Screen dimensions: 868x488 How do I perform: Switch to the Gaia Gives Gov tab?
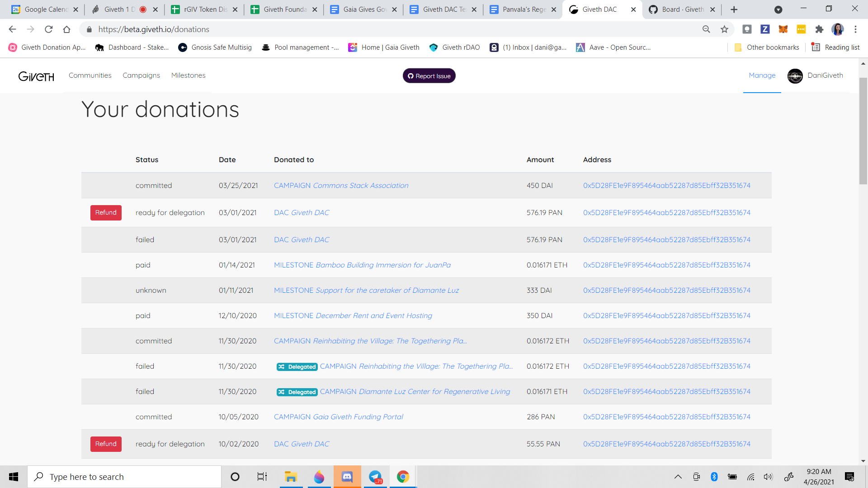point(363,9)
